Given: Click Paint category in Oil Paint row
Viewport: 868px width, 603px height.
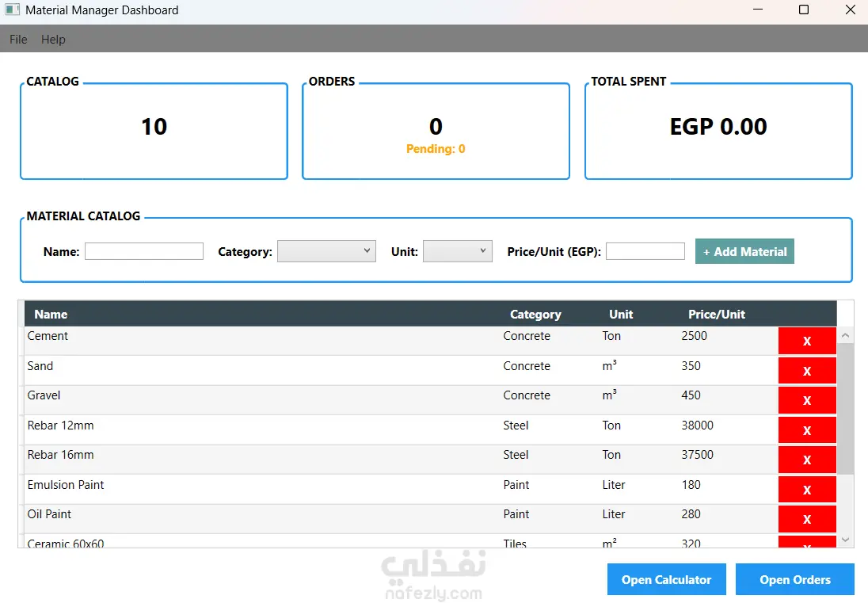Looking at the screenshot, I should [x=516, y=513].
